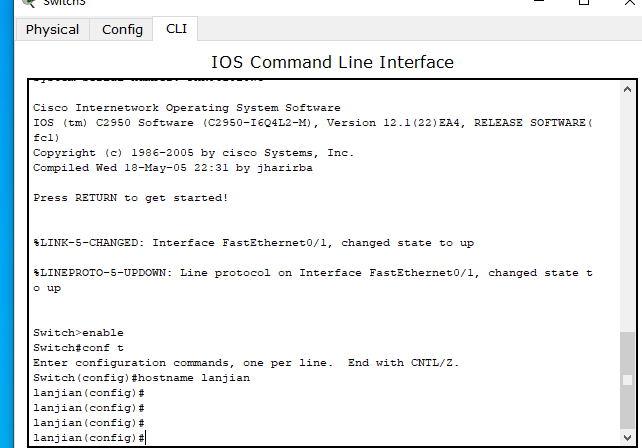Switch to the Physical tab
Viewport: 642px width, 448px height.
(52, 29)
